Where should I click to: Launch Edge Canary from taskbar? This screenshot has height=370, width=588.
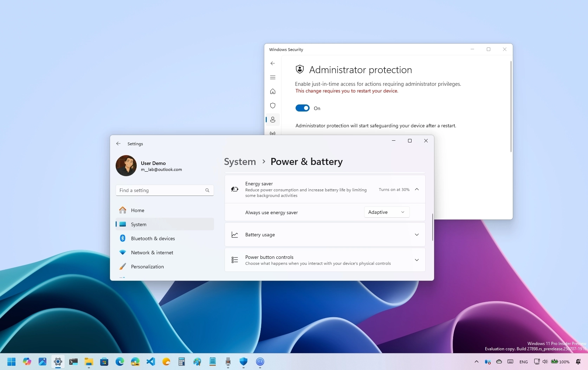(135, 362)
